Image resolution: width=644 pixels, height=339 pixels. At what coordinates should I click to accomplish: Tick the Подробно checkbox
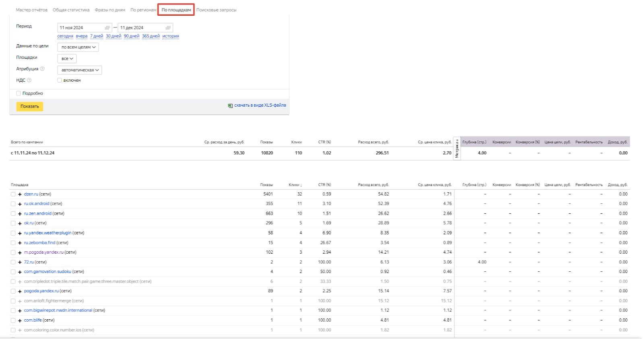coord(19,93)
